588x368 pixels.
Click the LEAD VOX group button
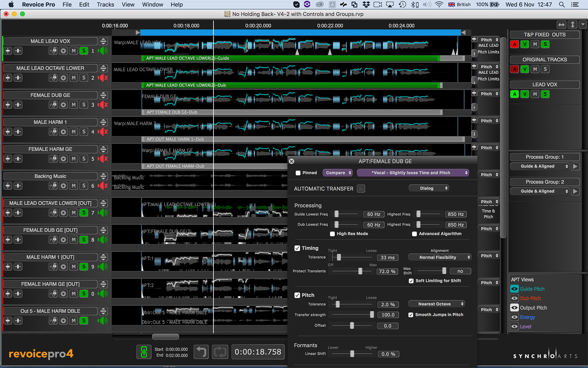pos(545,85)
